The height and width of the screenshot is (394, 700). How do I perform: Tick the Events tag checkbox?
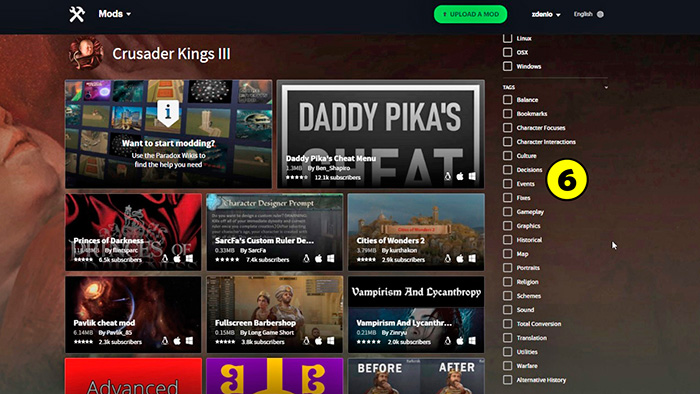click(508, 183)
